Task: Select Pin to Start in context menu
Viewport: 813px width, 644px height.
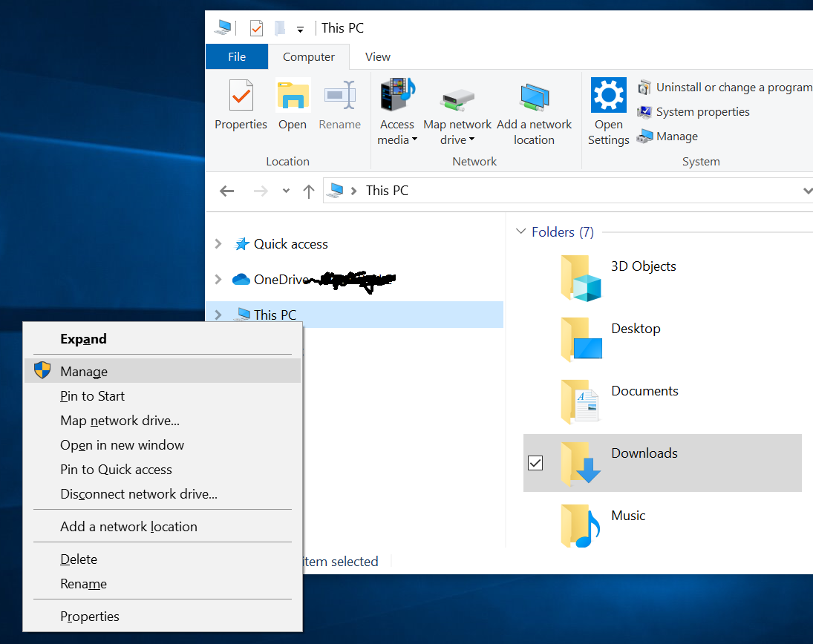Action: (x=92, y=396)
